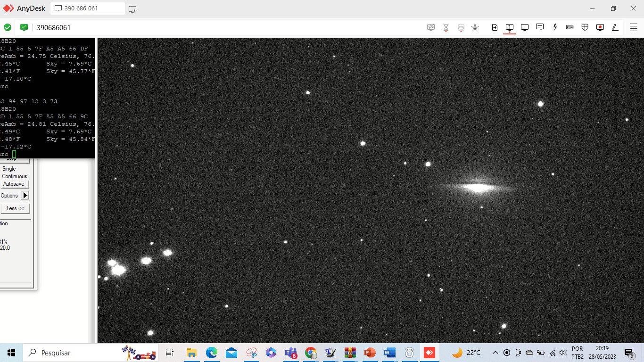Select remote monitor 1 icon
Viewport: 644px width, 362px height.
point(510,27)
